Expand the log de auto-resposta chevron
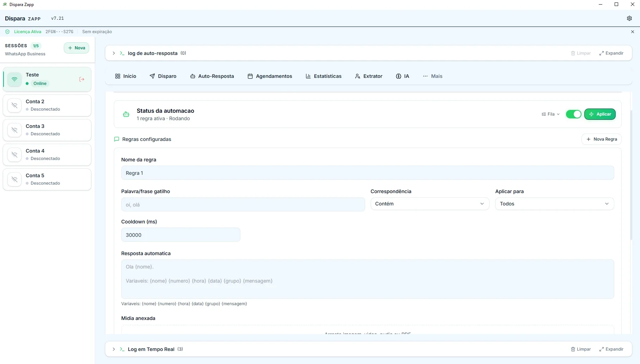 click(113, 53)
